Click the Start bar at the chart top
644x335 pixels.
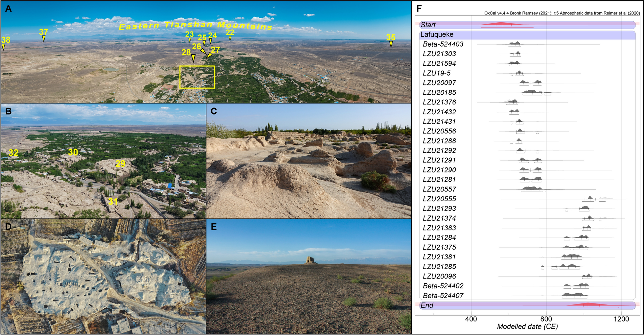pos(527,25)
